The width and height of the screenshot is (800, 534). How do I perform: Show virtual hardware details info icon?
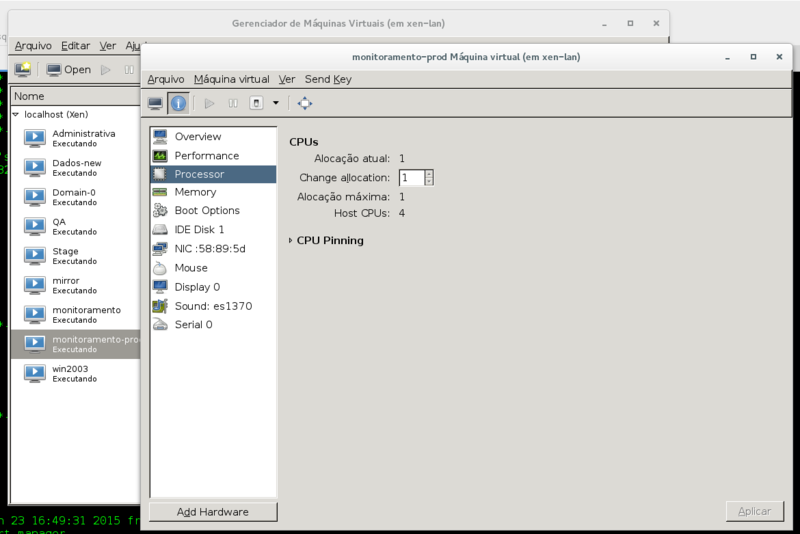click(179, 104)
